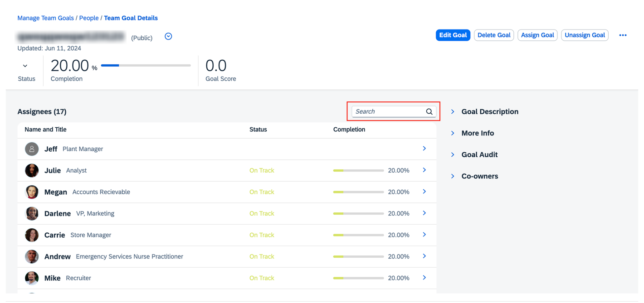Screen dimensions: 644x303
Task: Click the Assign Goal button
Action: 537,35
